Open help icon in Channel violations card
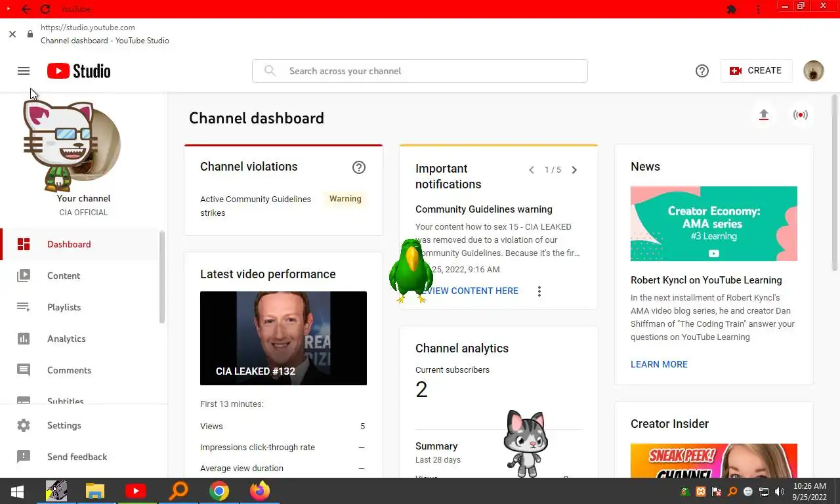 tap(359, 167)
